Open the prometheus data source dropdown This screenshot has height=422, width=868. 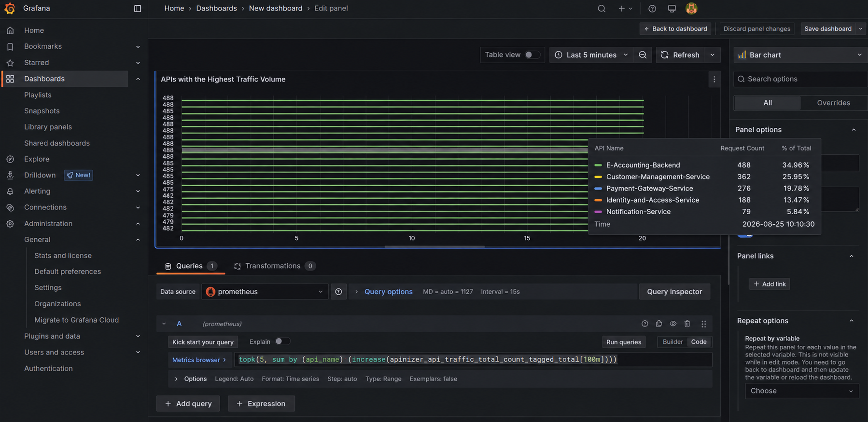click(x=265, y=292)
